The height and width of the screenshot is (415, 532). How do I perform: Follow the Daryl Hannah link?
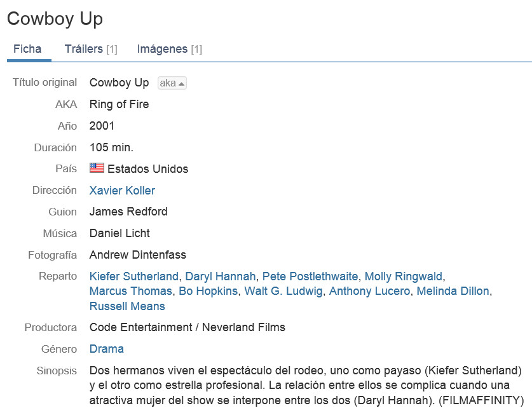(220, 276)
